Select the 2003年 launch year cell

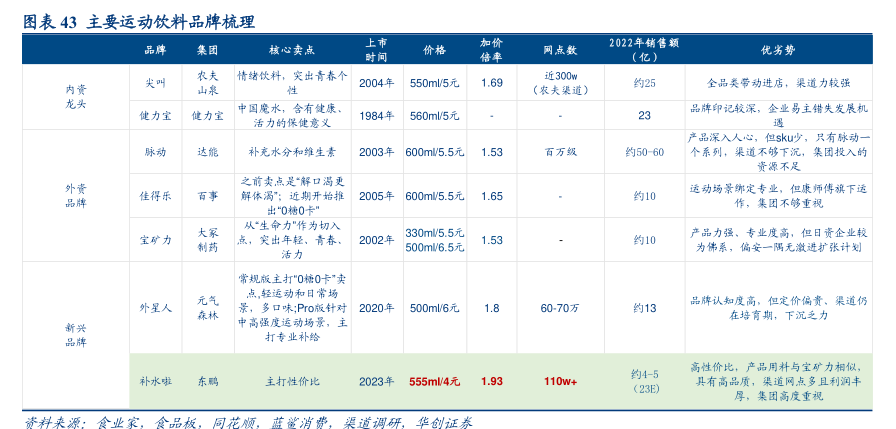click(377, 152)
